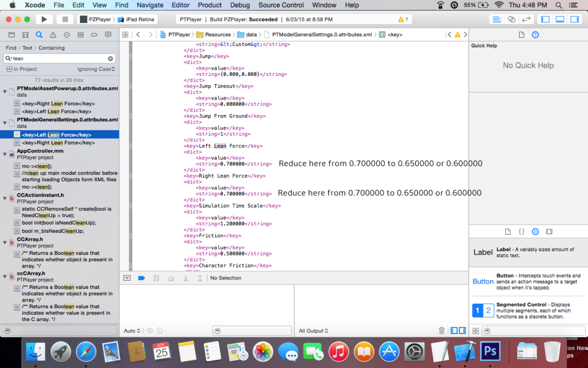
Task: Open the Object library
Action: pos(535,232)
